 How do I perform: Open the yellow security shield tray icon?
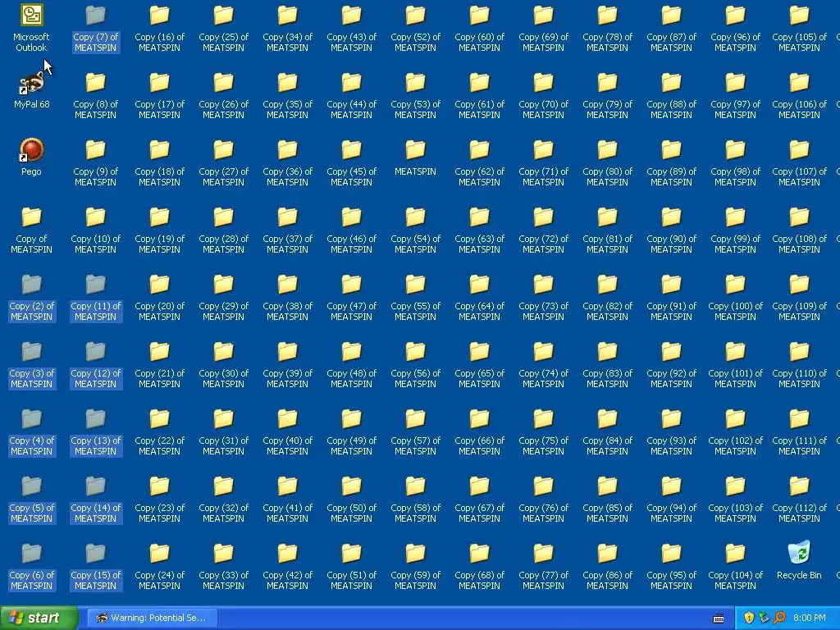click(749, 618)
